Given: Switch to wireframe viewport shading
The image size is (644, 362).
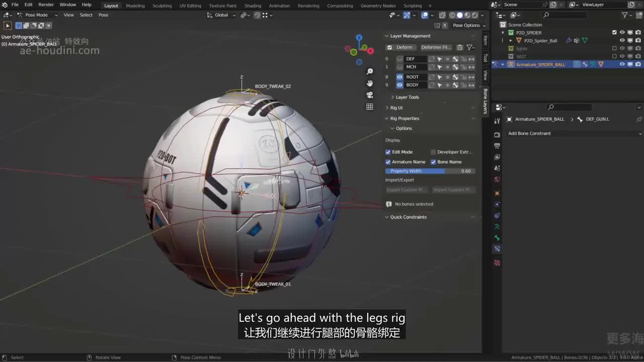Looking at the screenshot, I should [x=452, y=15].
